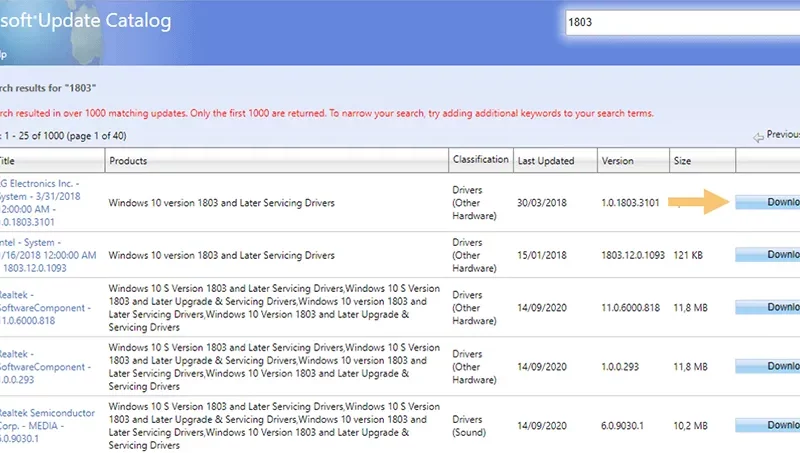
Task: Click the 121 KB size value
Action: click(x=688, y=255)
